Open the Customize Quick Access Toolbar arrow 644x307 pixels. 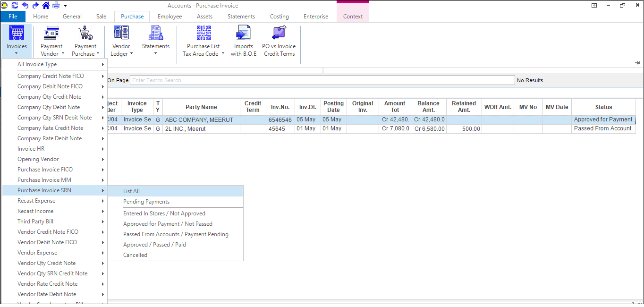pyautogui.click(x=65, y=6)
